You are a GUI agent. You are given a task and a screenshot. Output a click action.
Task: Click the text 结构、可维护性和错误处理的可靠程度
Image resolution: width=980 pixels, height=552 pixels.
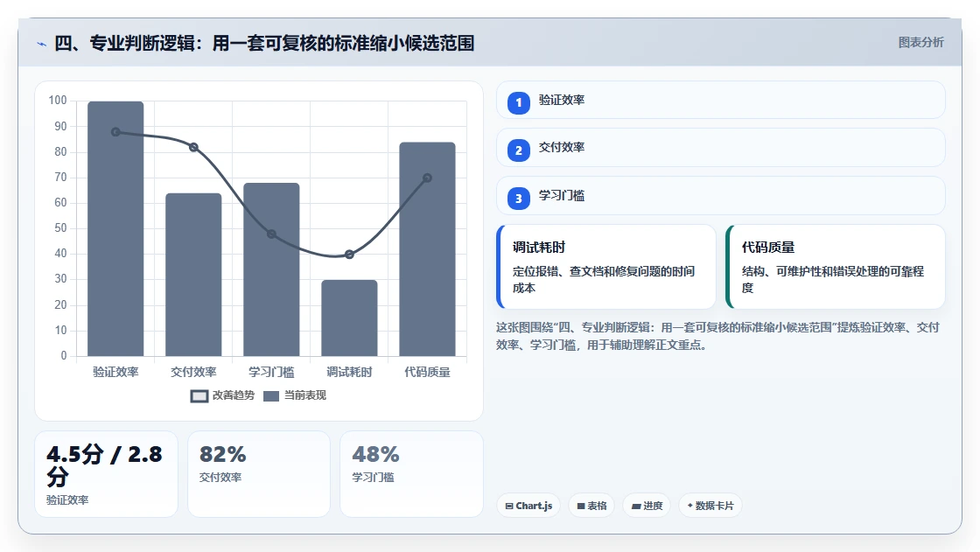click(x=833, y=279)
